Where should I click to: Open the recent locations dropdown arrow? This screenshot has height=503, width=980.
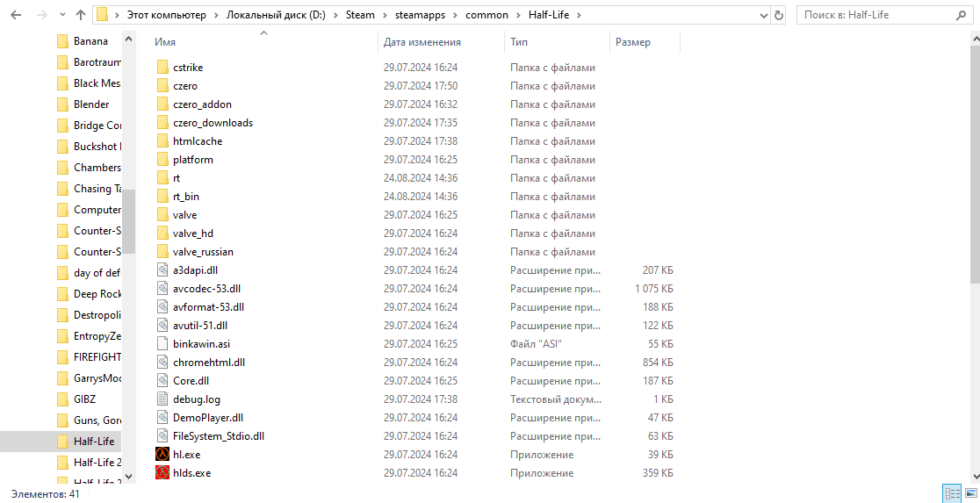pyautogui.click(x=62, y=15)
